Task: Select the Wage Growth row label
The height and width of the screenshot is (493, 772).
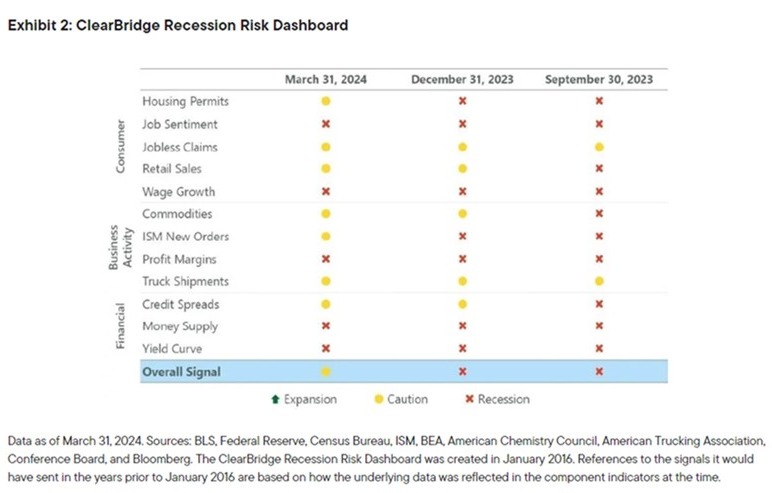Action: [178, 192]
